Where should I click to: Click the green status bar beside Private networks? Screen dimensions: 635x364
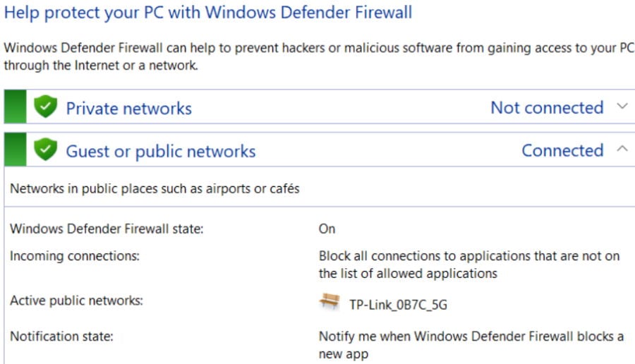[x=15, y=107]
